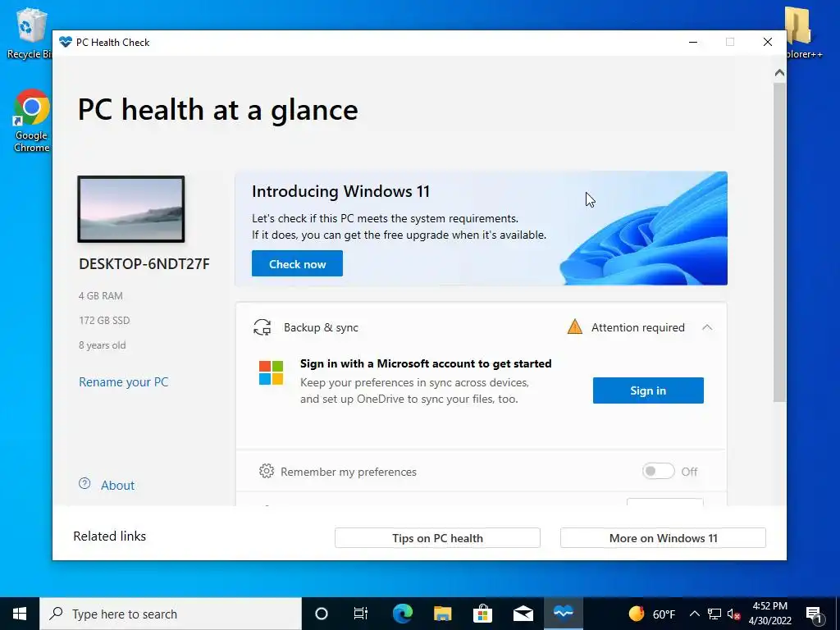This screenshot has height=630, width=840.
Task: Open network status icon in system tray
Action: point(714,614)
